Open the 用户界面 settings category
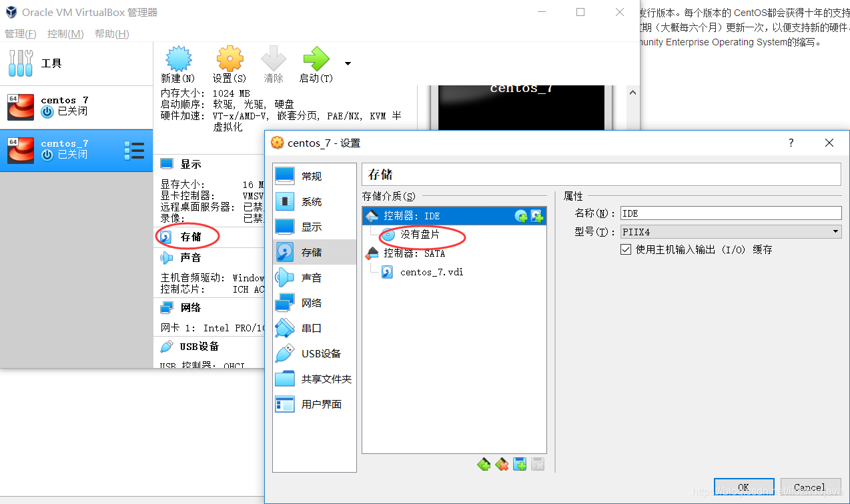The height and width of the screenshot is (504, 850). click(314, 404)
